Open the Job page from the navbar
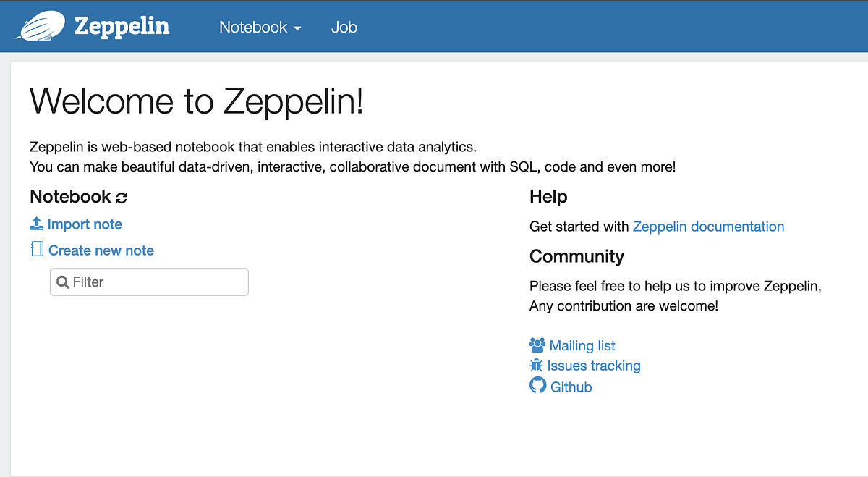Viewport: 868px width, 477px height. 344,28
